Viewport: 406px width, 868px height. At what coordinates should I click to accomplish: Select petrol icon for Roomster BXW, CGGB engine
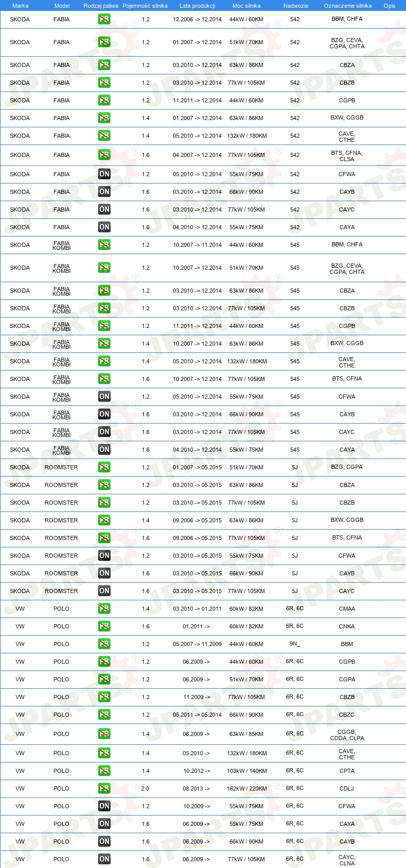[x=104, y=520]
